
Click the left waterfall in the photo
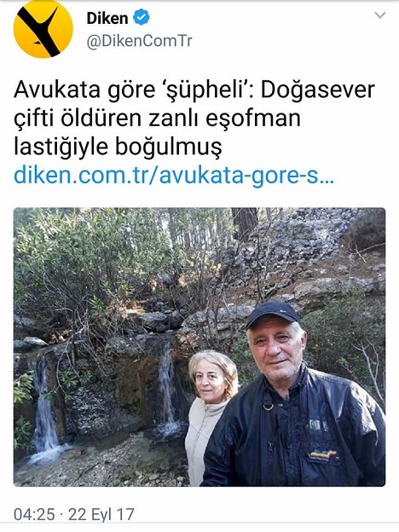coord(45,413)
